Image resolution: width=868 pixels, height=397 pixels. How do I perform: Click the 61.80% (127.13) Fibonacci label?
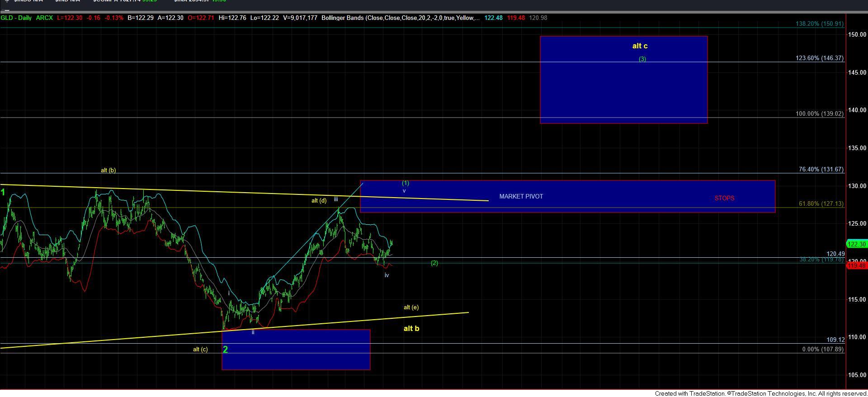pyautogui.click(x=821, y=203)
